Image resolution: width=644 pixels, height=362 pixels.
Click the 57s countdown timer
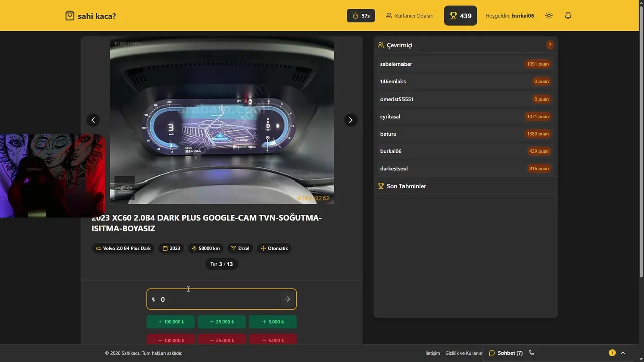coord(361,16)
